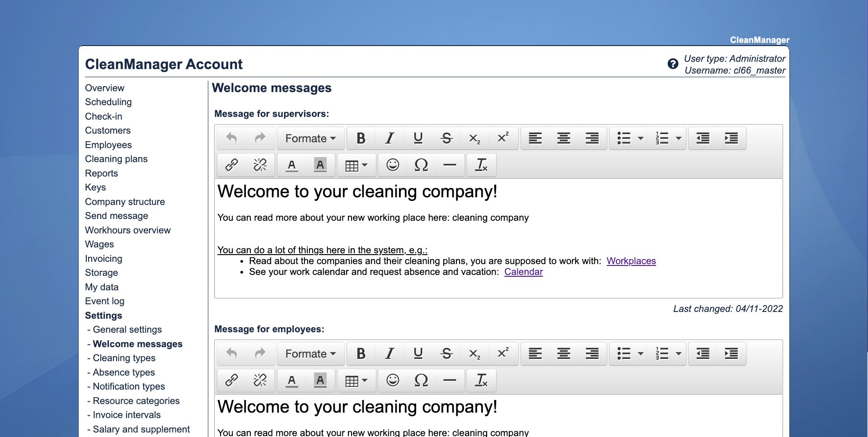Toggle superscript in supervisors message toolbar
868x437 pixels.
[503, 138]
